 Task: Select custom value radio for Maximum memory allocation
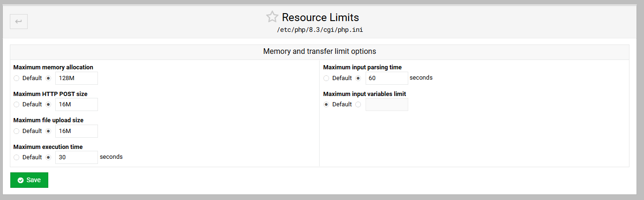pyautogui.click(x=48, y=78)
